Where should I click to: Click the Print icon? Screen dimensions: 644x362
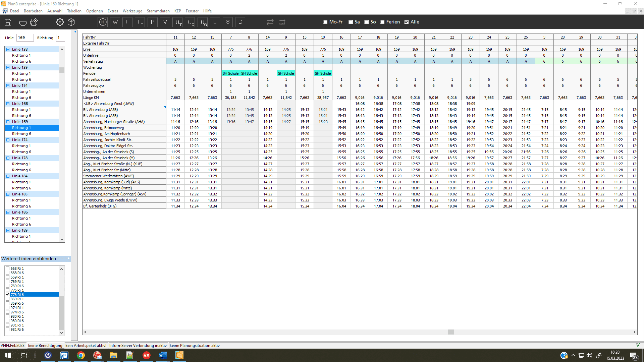23,22
